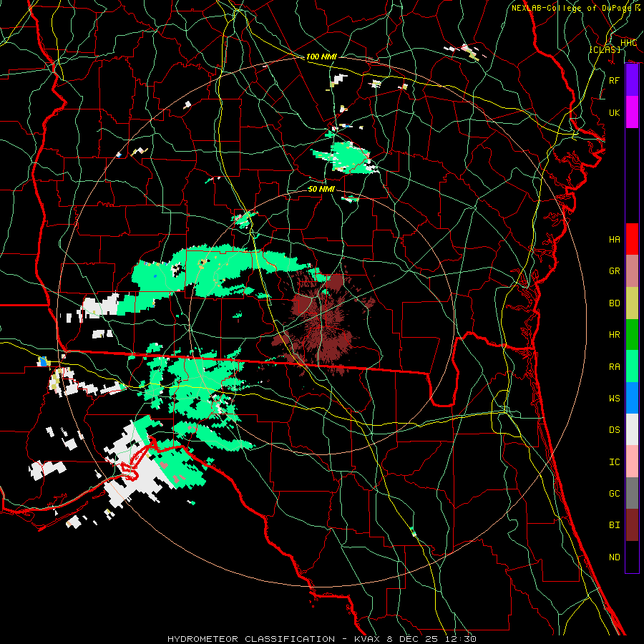Click the purple RF legend color swatch

pyautogui.click(x=632, y=80)
